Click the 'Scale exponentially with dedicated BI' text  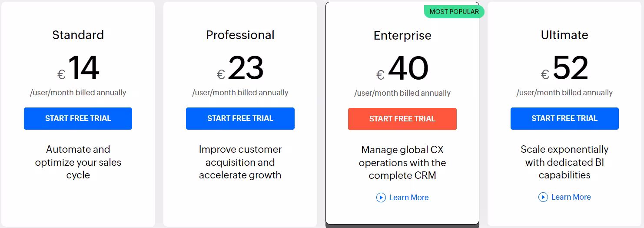tap(564, 162)
